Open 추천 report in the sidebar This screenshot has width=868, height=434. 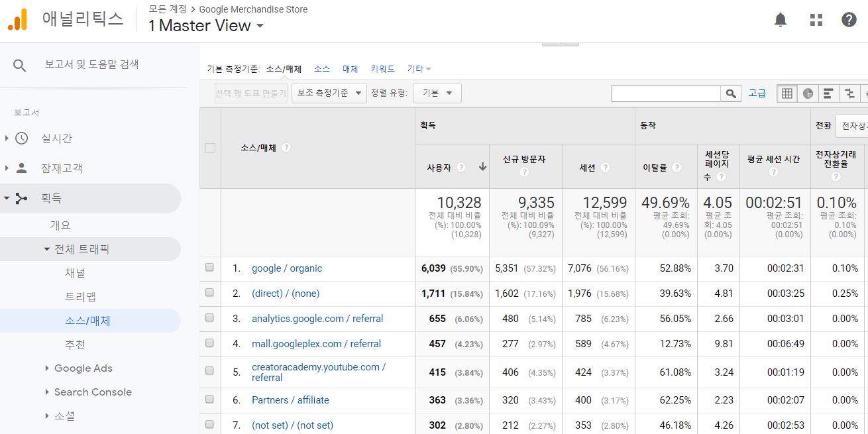75,345
